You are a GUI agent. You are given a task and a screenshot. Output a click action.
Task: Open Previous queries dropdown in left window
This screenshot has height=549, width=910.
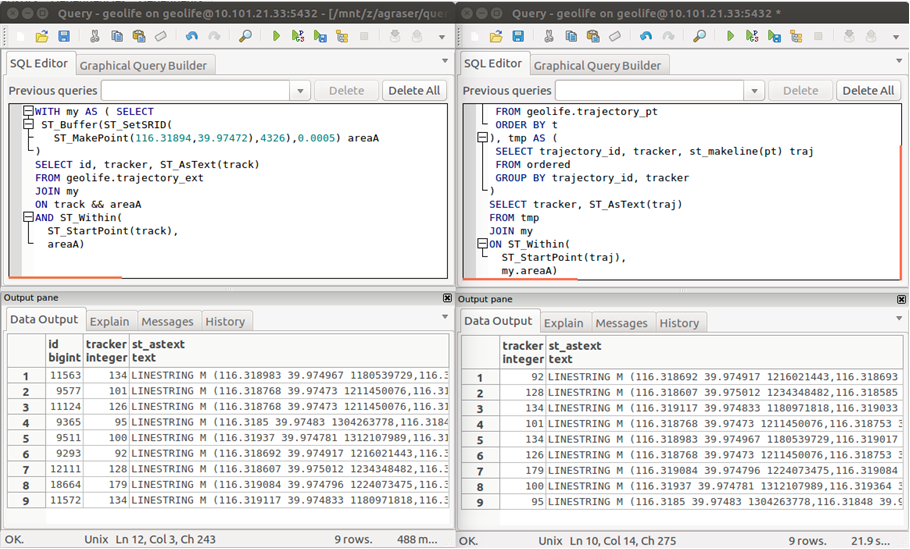tap(301, 91)
